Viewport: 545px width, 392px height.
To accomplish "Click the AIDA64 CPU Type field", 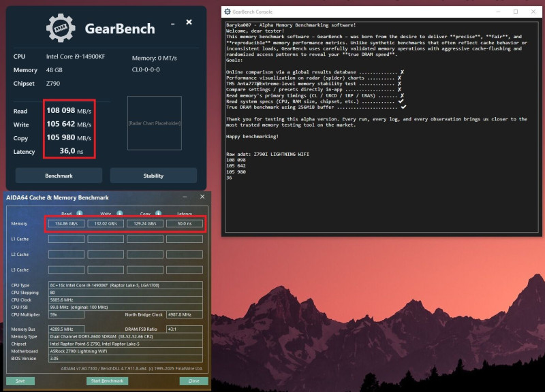I will pyautogui.click(x=125, y=285).
